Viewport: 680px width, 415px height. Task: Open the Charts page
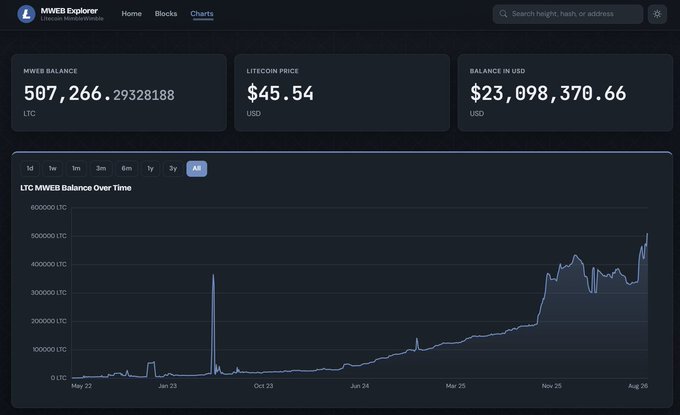(x=202, y=14)
